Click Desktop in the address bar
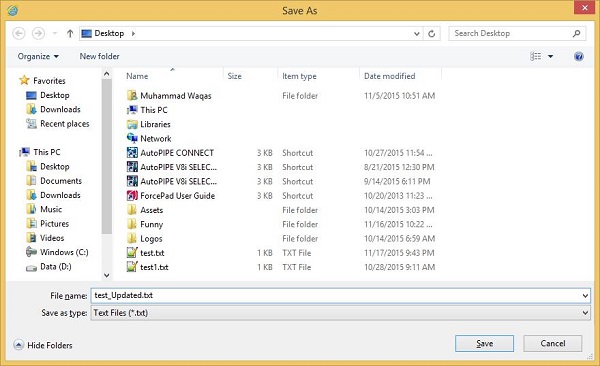The height and width of the screenshot is (366, 600). [109, 33]
